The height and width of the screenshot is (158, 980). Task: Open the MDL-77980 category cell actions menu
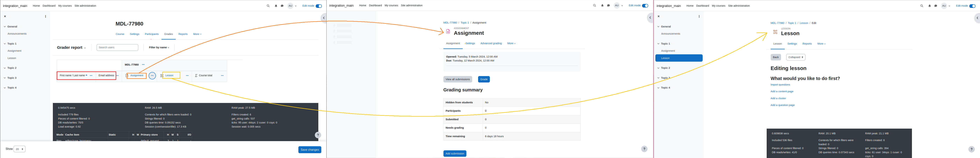click(x=143, y=64)
